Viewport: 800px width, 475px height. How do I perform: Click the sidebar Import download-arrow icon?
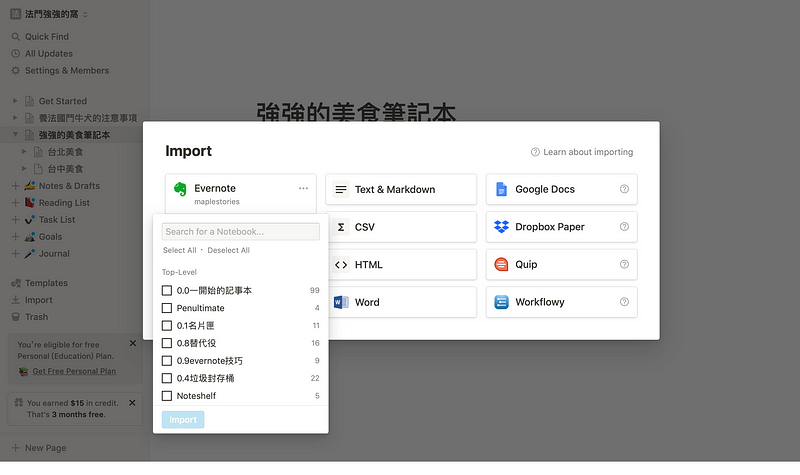[x=16, y=300]
